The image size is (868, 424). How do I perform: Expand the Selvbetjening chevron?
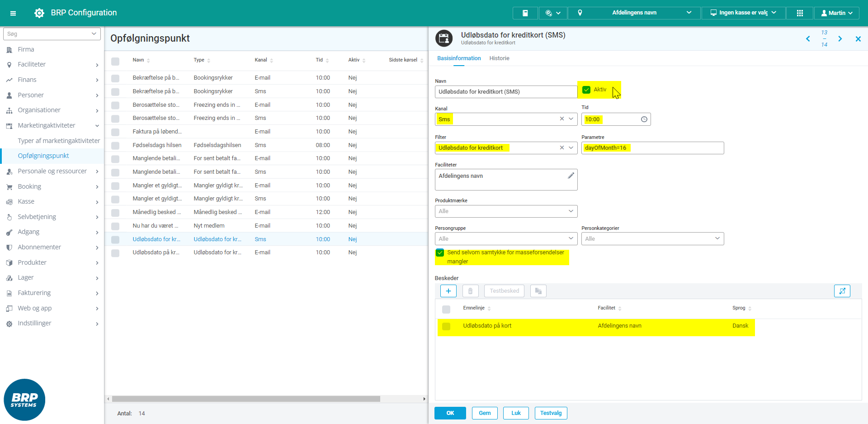[x=97, y=217]
